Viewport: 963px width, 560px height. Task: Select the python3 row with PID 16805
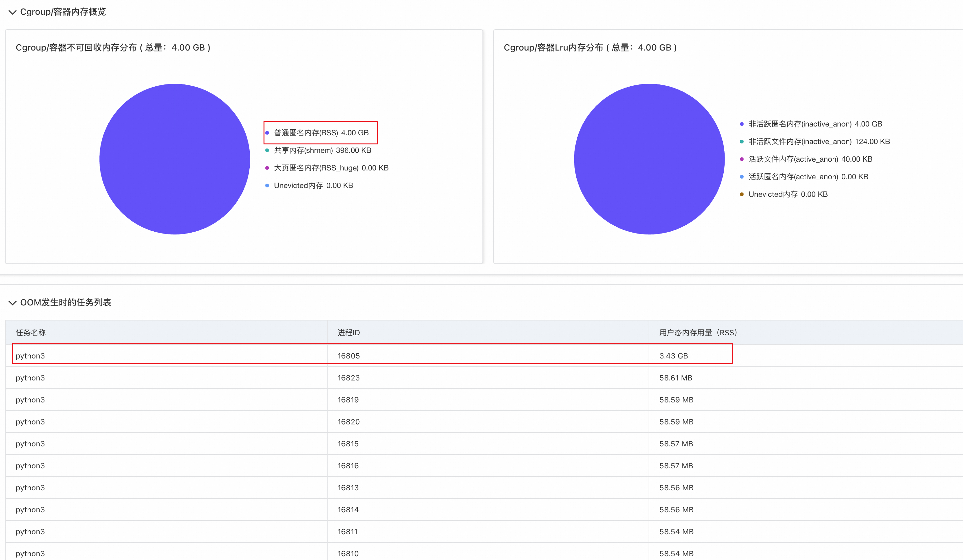[x=30, y=356]
